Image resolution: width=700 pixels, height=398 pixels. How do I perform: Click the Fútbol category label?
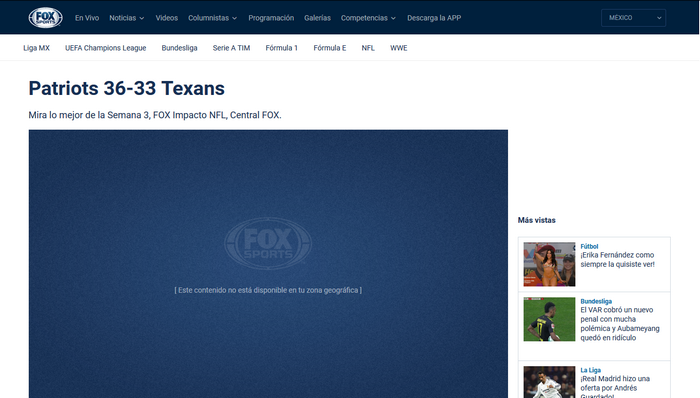[589, 246]
